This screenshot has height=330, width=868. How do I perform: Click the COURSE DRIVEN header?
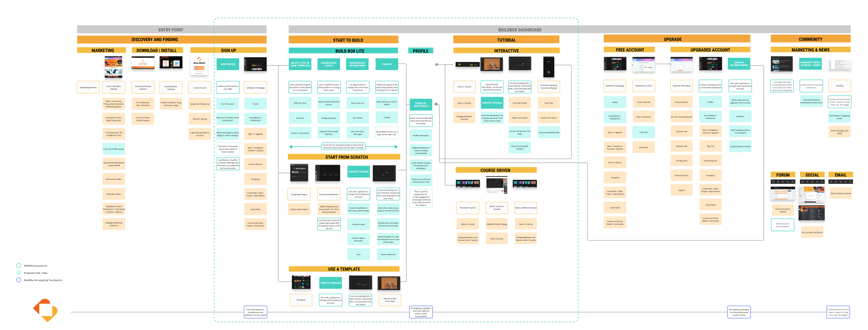pyautogui.click(x=496, y=170)
